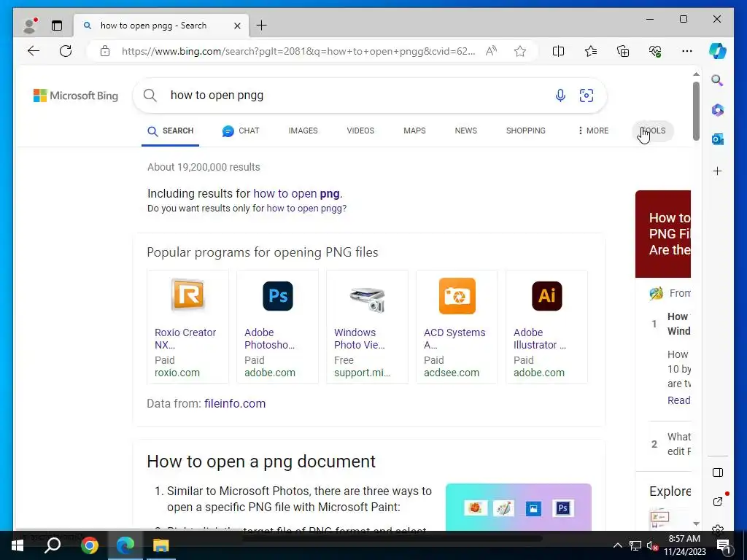Image resolution: width=747 pixels, height=560 pixels.
Task: Click the PNG apps illustration thumbnail
Action: point(519,507)
